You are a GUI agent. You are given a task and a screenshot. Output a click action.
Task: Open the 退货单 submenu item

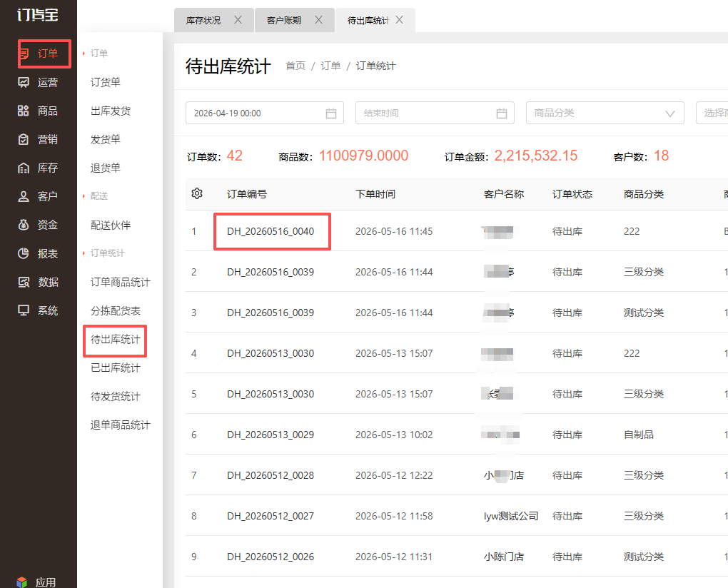click(106, 168)
